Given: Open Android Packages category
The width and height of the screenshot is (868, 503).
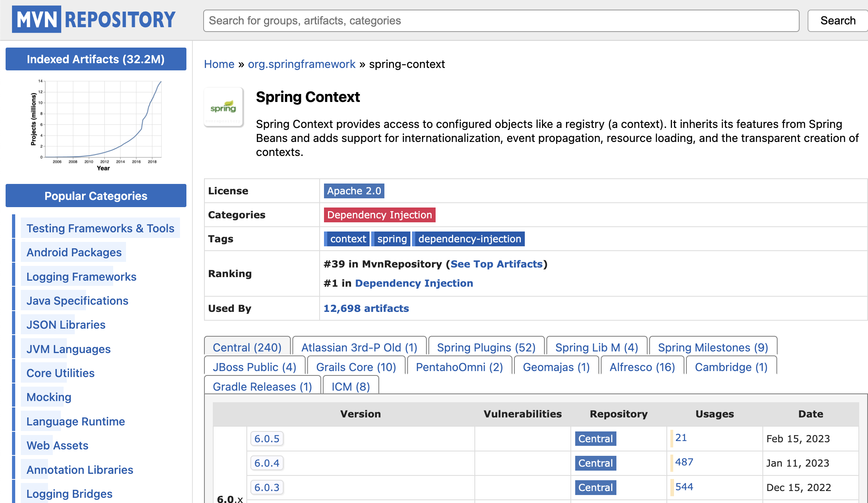Looking at the screenshot, I should click(74, 252).
